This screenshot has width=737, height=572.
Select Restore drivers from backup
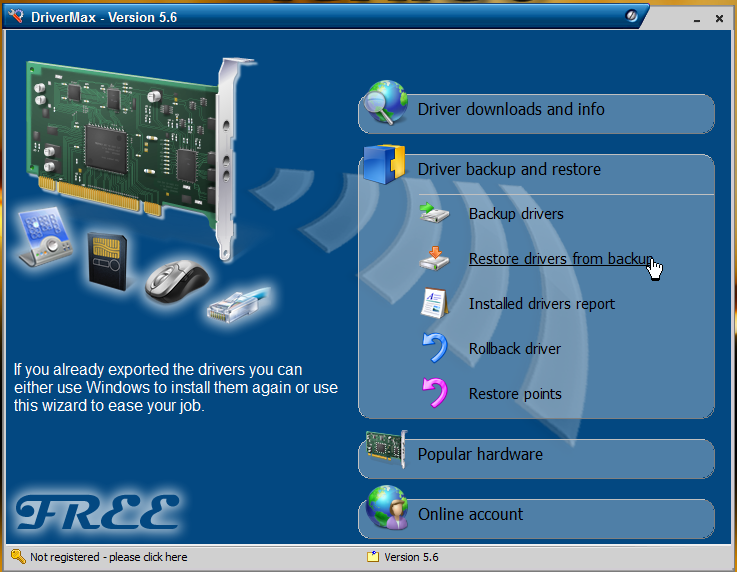pyautogui.click(x=558, y=259)
